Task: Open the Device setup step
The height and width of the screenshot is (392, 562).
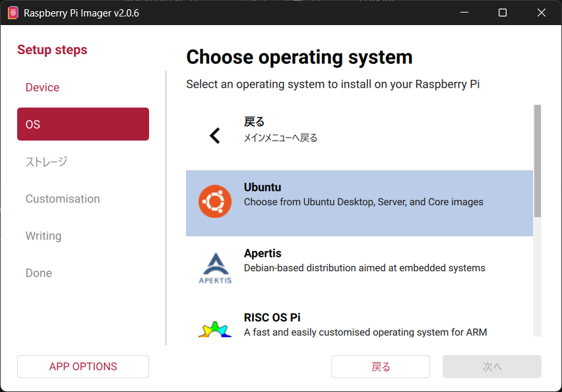Action: (42, 88)
